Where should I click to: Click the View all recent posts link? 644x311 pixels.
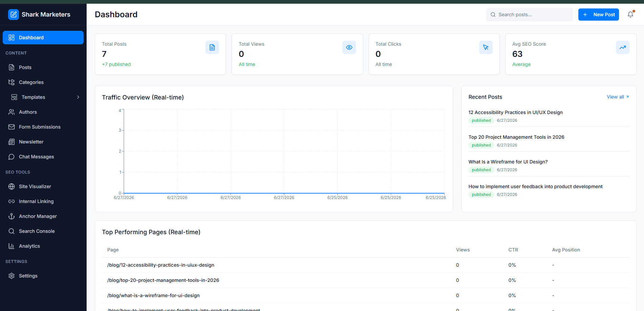pyautogui.click(x=618, y=97)
